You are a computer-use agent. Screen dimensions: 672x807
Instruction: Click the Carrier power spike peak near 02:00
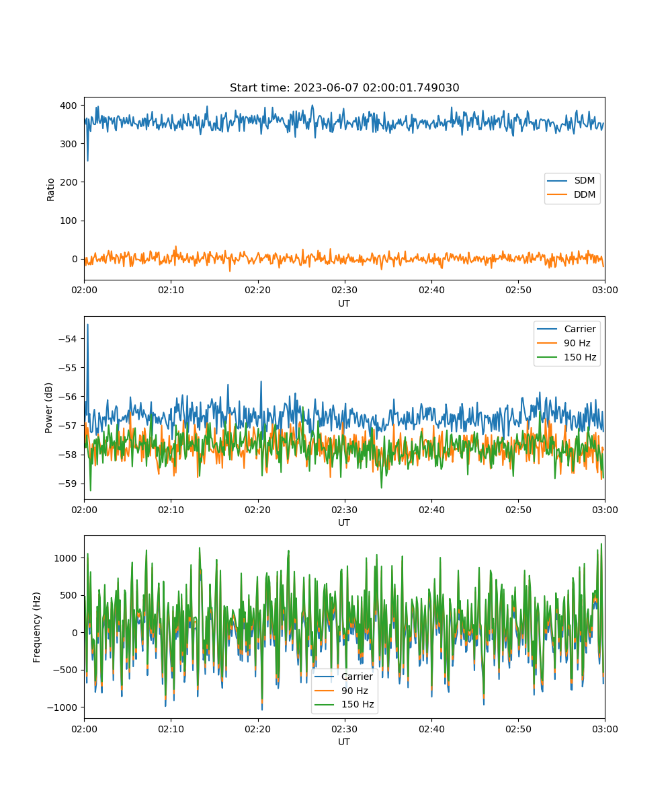tap(87, 325)
